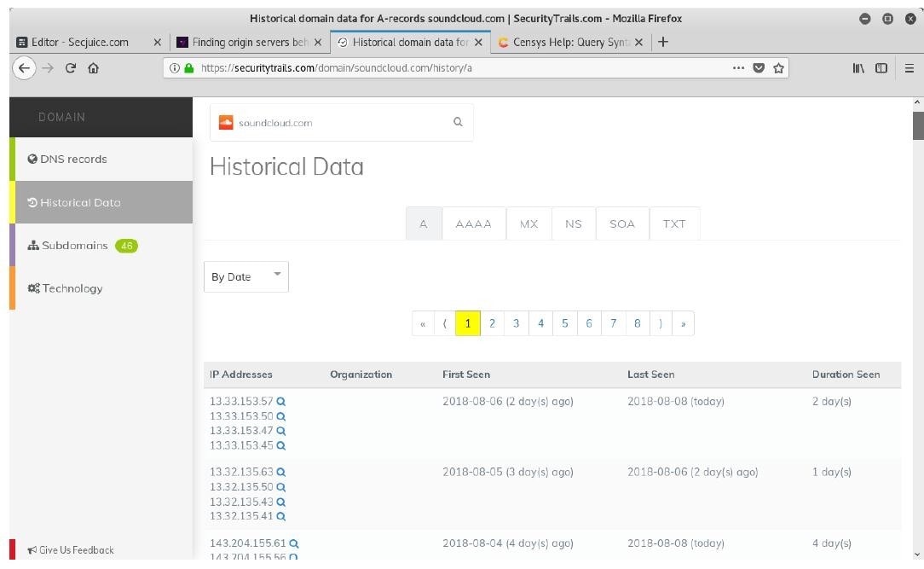Click the search magnifier in the domain box

tap(458, 122)
